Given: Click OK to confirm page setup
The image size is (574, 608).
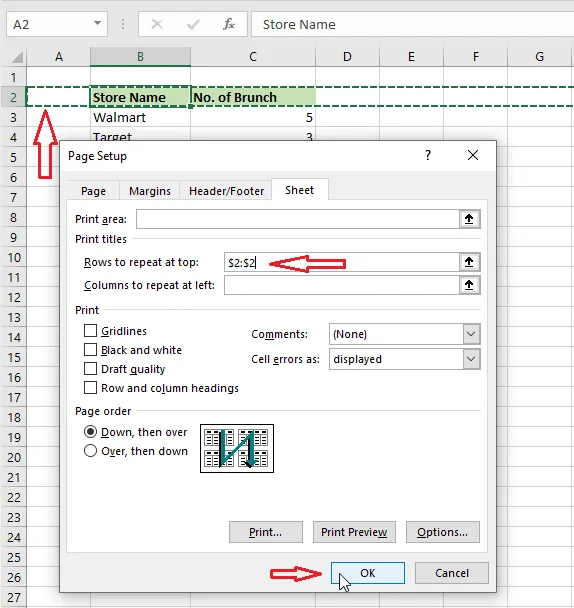Looking at the screenshot, I should (x=368, y=573).
